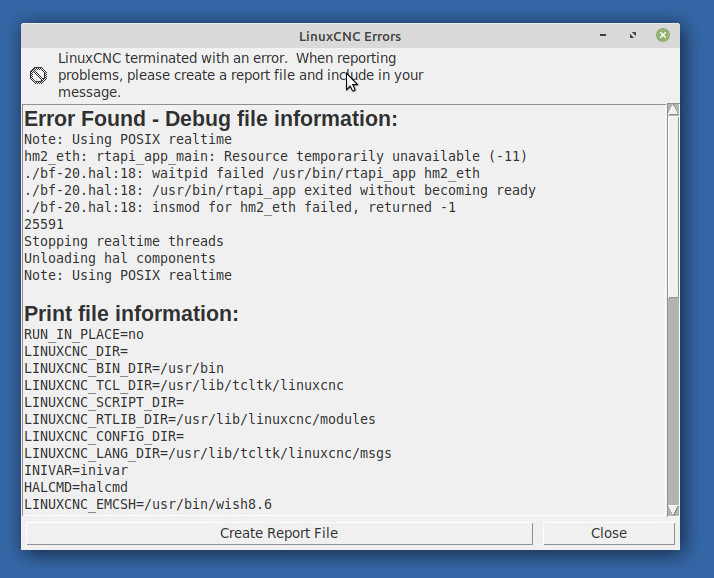Minimize the LinuxCNC Errors window

pos(603,35)
